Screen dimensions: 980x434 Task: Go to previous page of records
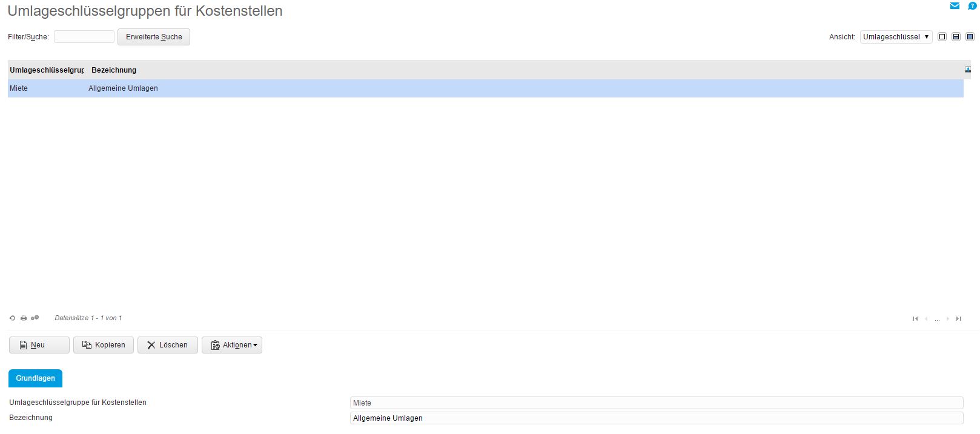tap(926, 319)
